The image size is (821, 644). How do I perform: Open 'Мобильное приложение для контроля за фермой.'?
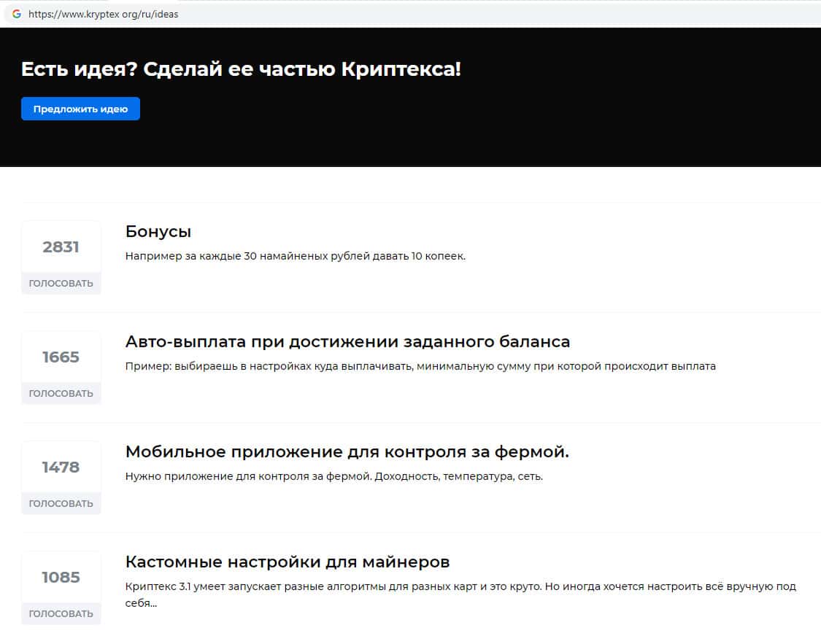(x=347, y=451)
